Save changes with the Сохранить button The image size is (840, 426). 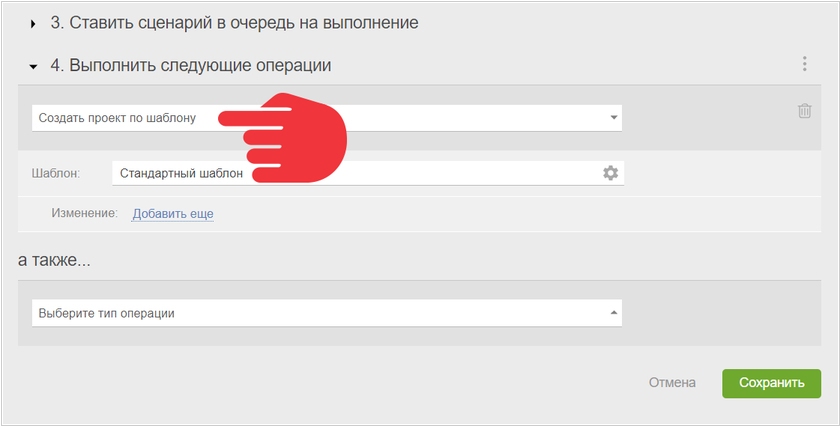[771, 383]
